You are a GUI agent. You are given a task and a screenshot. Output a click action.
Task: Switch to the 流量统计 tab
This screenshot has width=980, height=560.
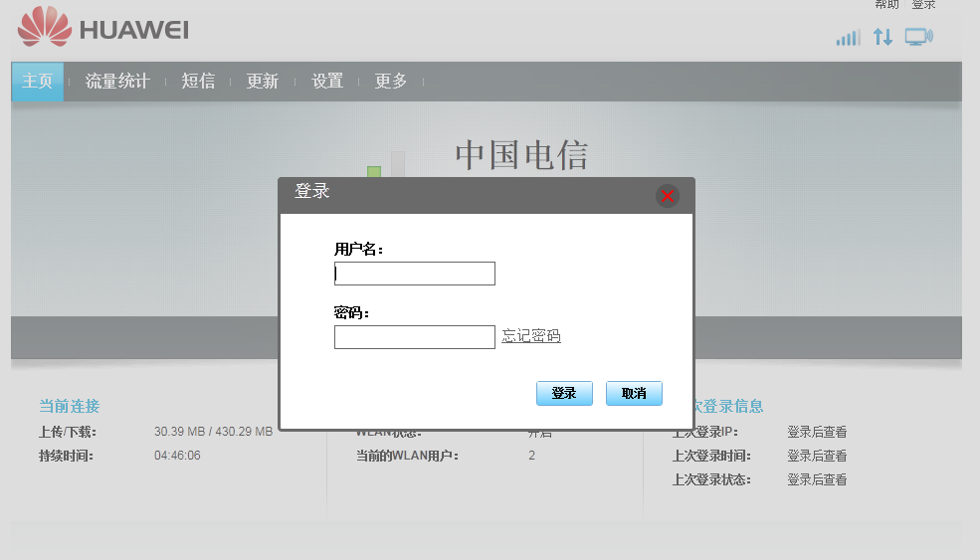click(x=116, y=82)
